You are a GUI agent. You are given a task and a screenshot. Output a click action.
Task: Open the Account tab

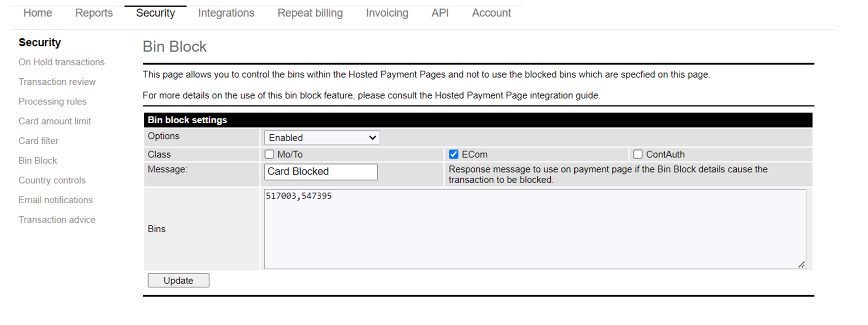click(491, 13)
